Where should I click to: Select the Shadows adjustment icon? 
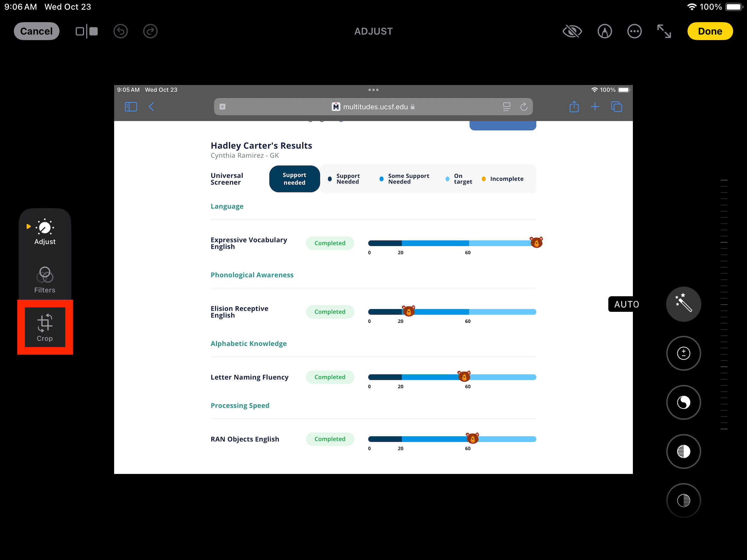tap(683, 501)
